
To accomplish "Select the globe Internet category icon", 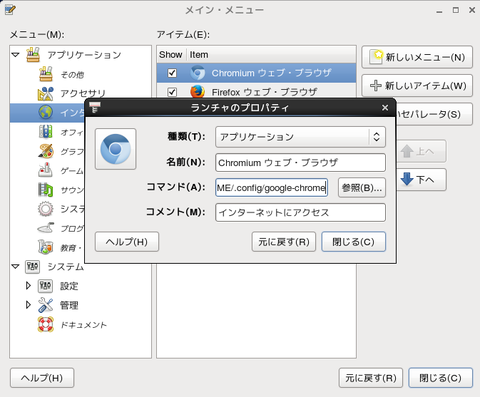I will click(x=46, y=112).
